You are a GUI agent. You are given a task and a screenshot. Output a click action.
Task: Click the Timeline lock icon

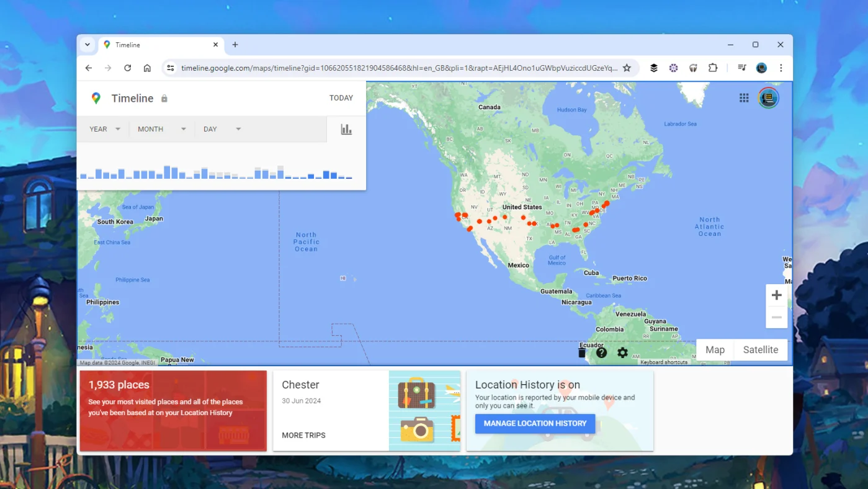pyautogui.click(x=164, y=98)
